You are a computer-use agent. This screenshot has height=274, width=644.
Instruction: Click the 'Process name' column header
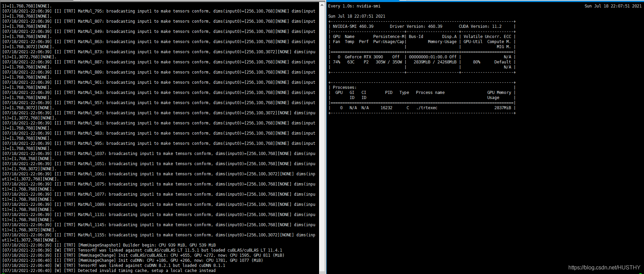[x=430, y=93]
